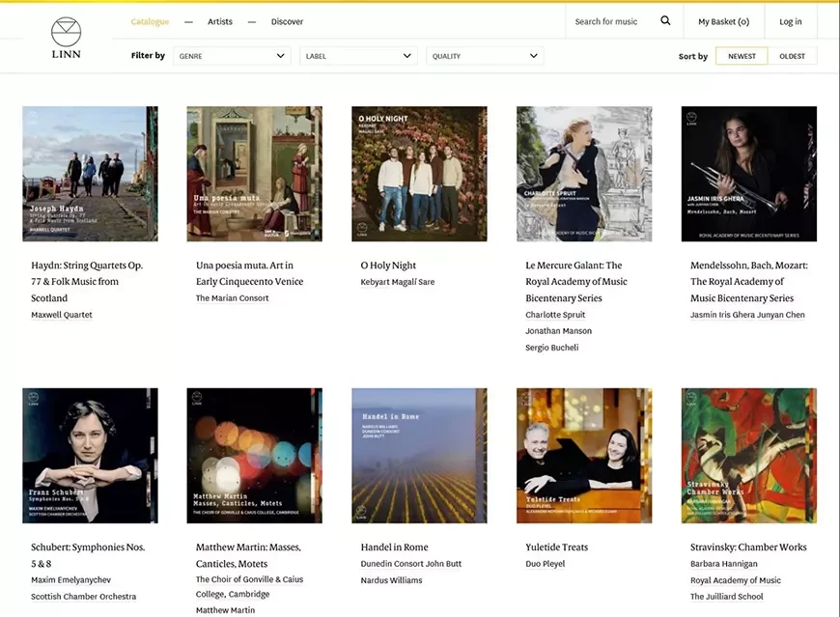Open the Quality filter dropdown
Image resolution: width=840 pixels, height=617 pixels.
[485, 56]
